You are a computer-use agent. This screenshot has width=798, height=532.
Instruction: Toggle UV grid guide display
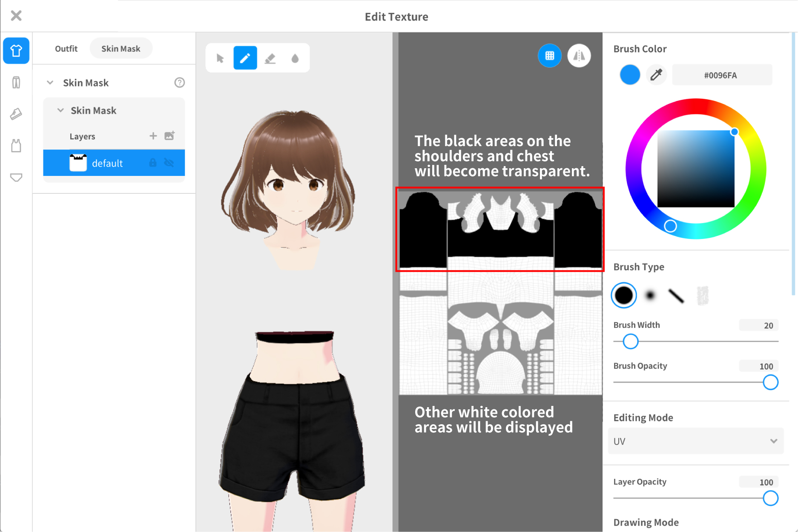pyautogui.click(x=549, y=56)
